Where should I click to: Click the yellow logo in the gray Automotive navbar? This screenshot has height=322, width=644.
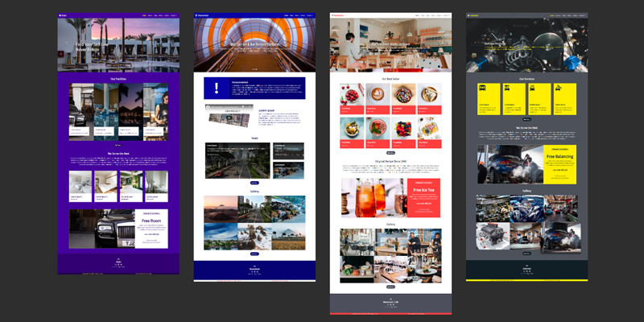(x=473, y=15)
